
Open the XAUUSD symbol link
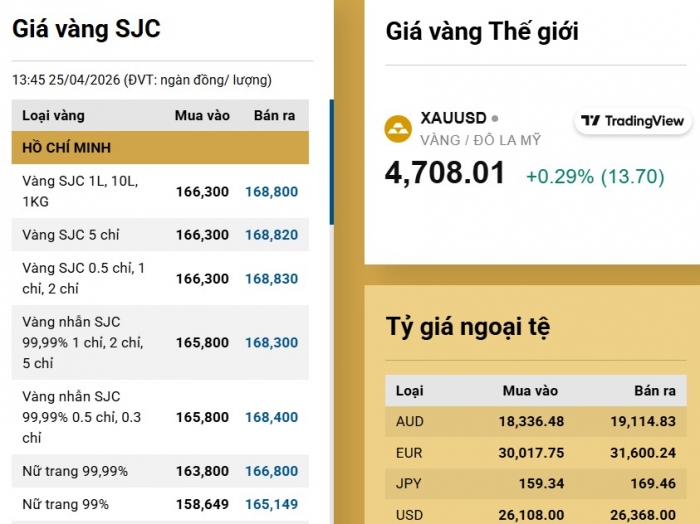[453, 118]
